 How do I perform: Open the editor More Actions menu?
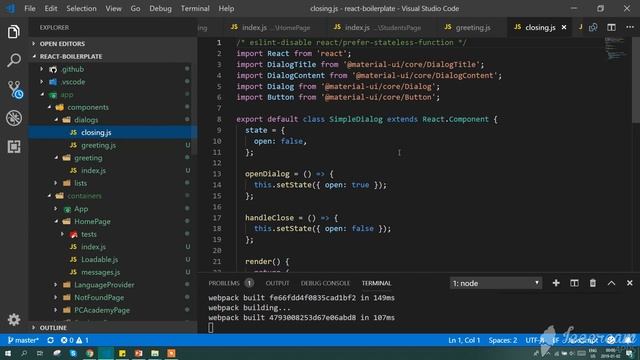pos(630,27)
